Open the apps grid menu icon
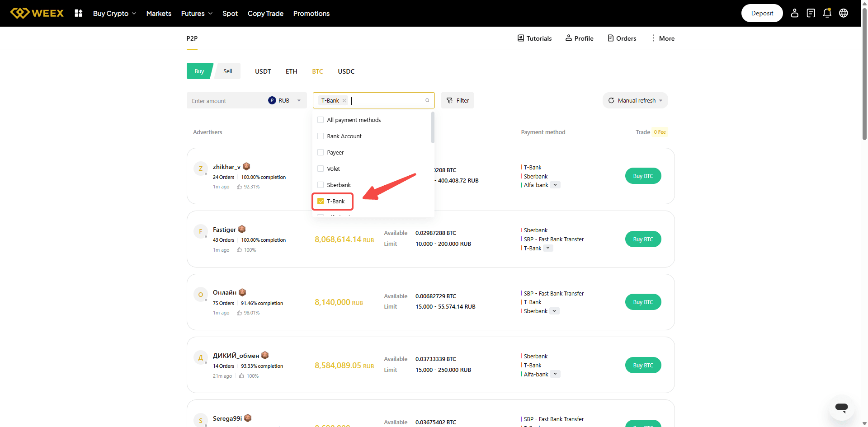The height and width of the screenshot is (427, 868). [79, 13]
